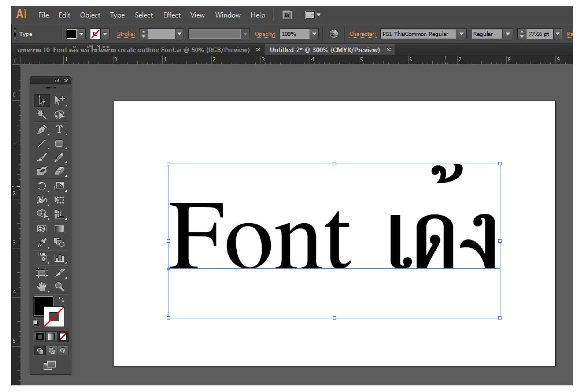
Task: Open the Effect menu
Action: pos(172,15)
